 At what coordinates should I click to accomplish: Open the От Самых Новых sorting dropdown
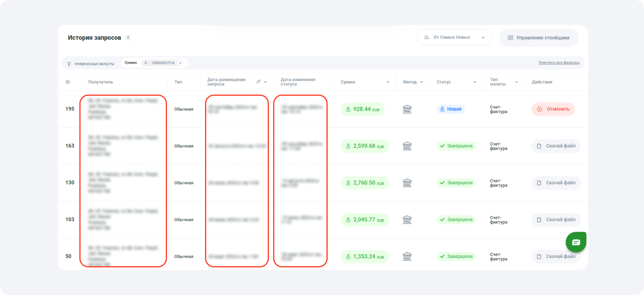click(x=454, y=37)
